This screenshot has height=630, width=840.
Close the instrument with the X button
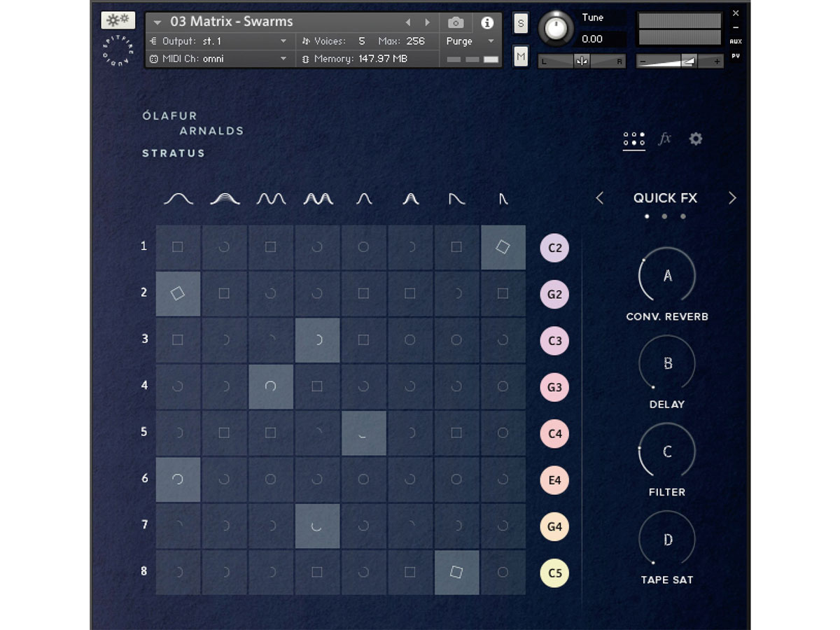tap(736, 13)
